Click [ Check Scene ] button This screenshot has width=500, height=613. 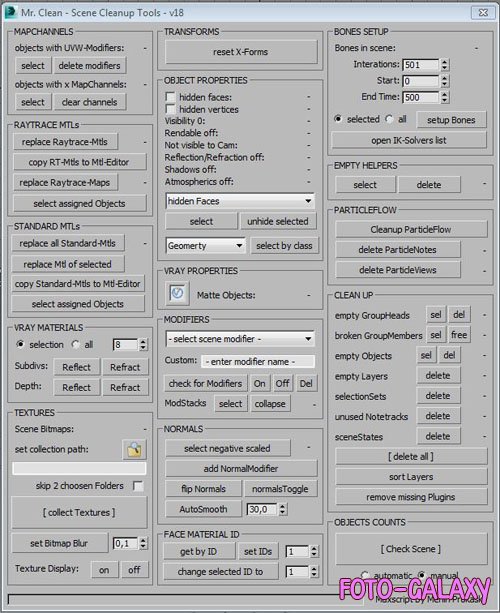point(411,549)
